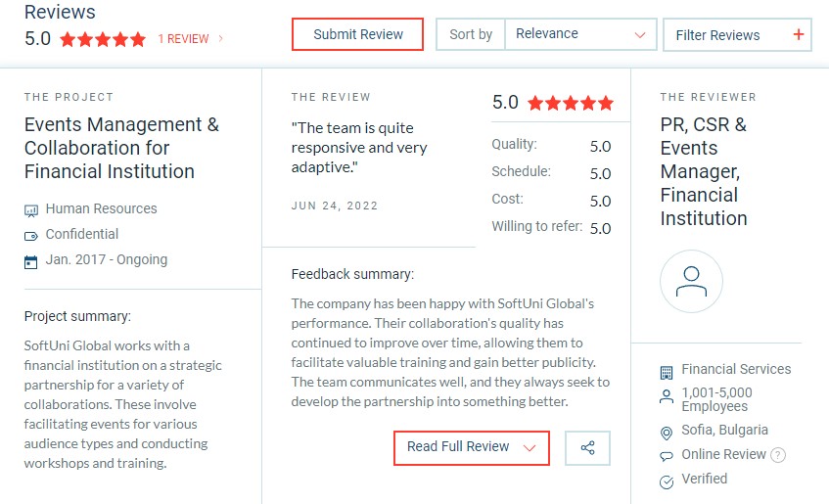Open the Relevance sort dropdown

tap(580, 34)
